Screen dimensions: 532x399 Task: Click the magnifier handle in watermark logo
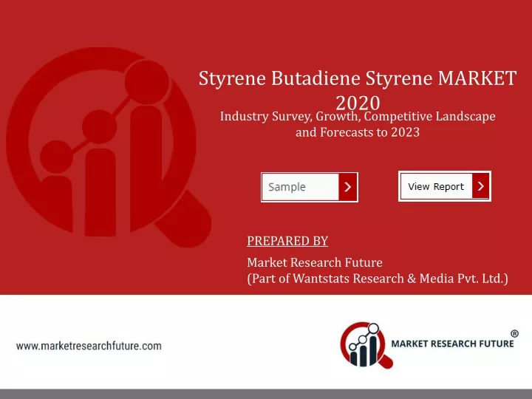click(184, 219)
